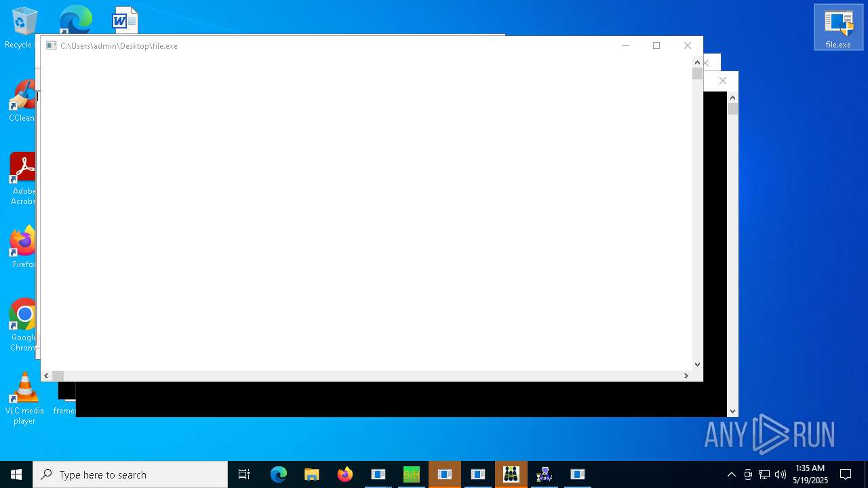Close the second window behind file.exe
Image resolution: width=868 pixels, height=488 pixels.
[x=707, y=63]
